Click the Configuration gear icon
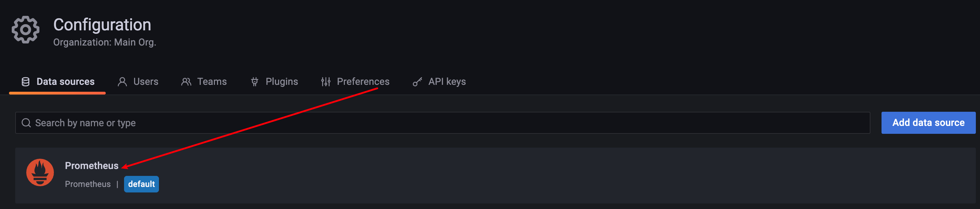980x209 pixels. coord(25,30)
